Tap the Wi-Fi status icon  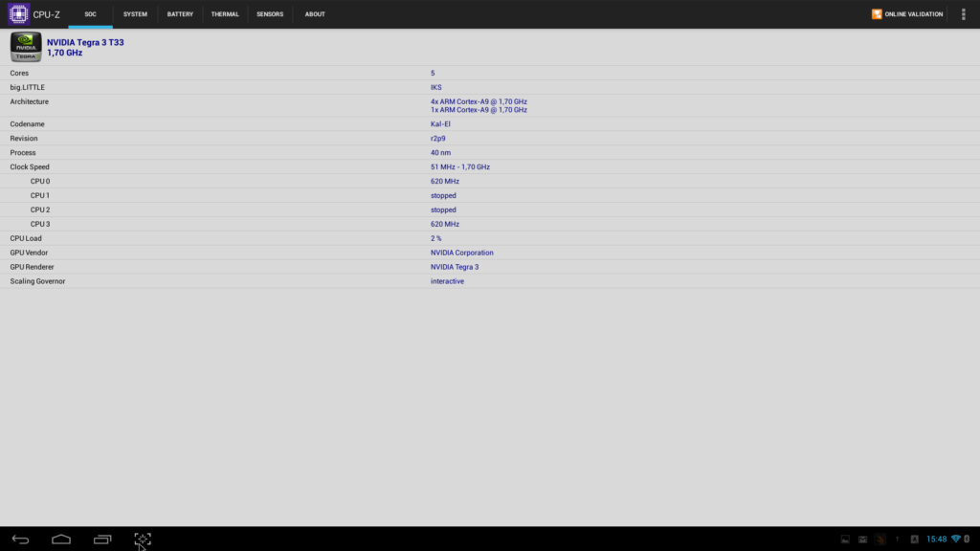tap(956, 539)
